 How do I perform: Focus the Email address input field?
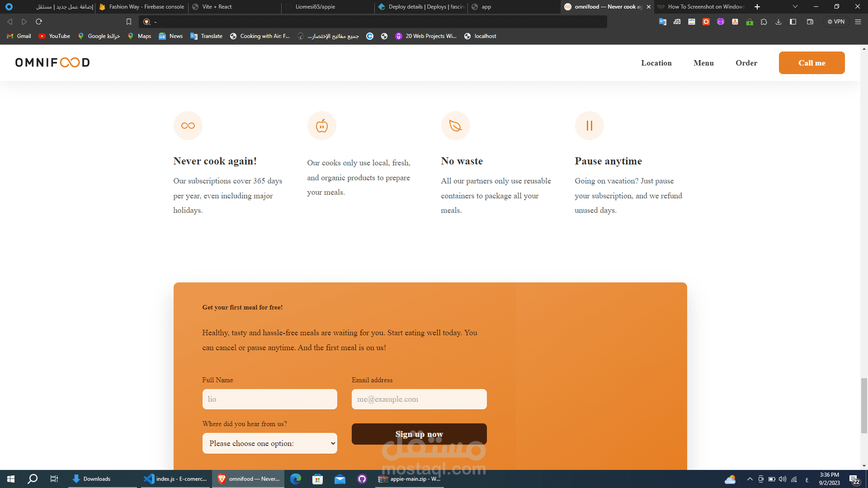tap(419, 399)
